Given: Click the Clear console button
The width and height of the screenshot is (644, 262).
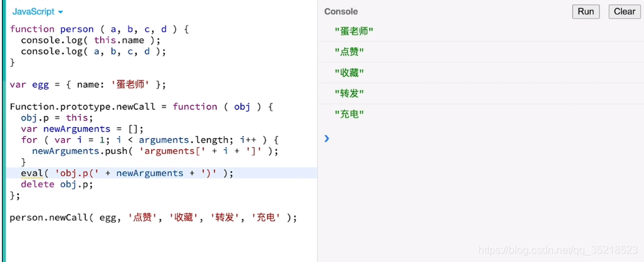Looking at the screenshot, I should (624, 12).
